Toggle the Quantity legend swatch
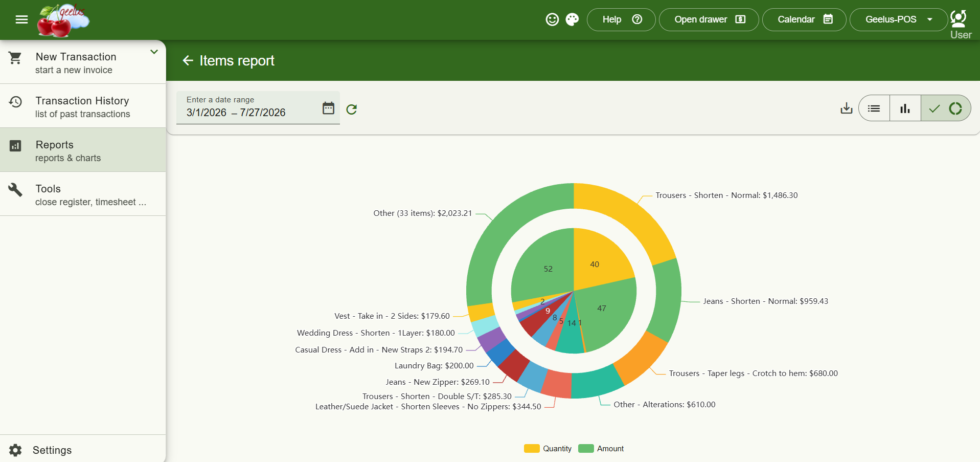The image size is (980, 462). tap(532, 449)
